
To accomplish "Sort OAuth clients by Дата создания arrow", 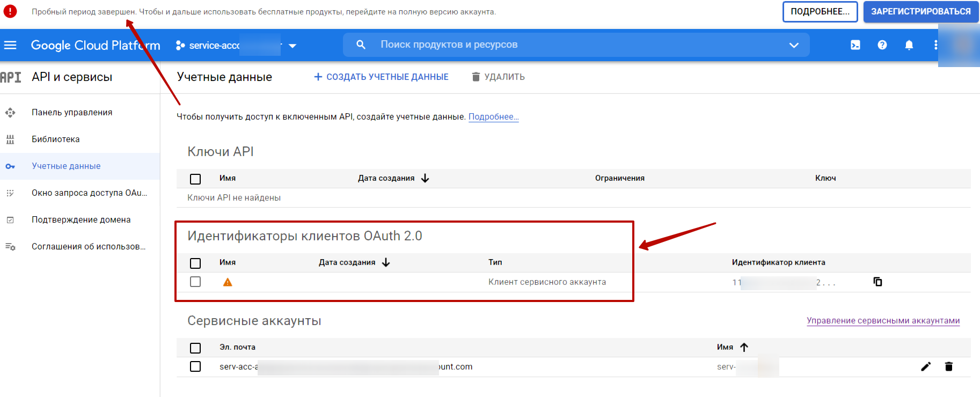I will (386, 262).
